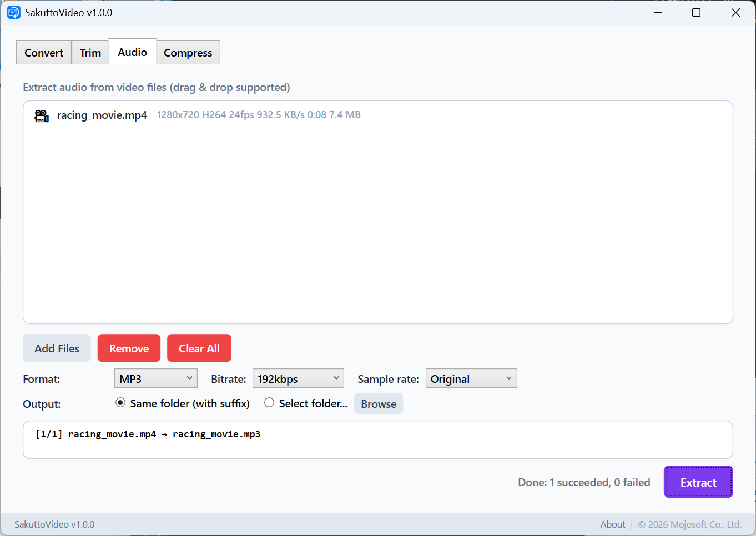Close the SakuttoVideo window
Viewport: 756px width, 536px height.
click(735, 12)
